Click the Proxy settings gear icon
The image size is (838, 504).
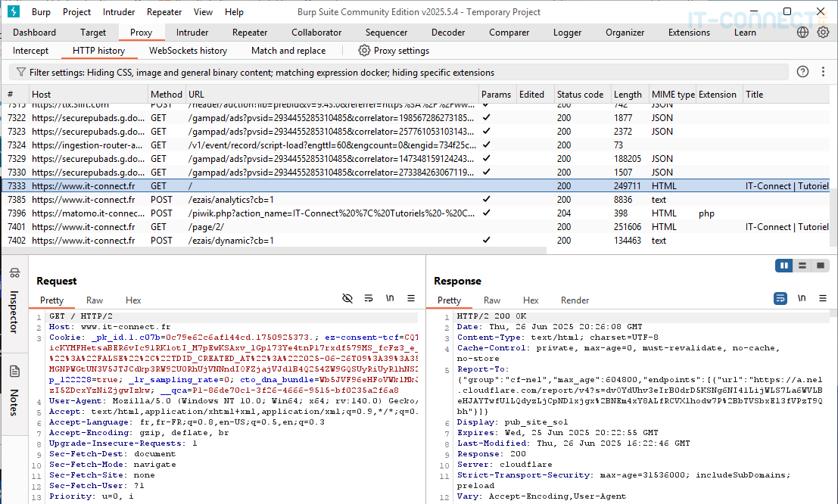click(x=364, y=51)
